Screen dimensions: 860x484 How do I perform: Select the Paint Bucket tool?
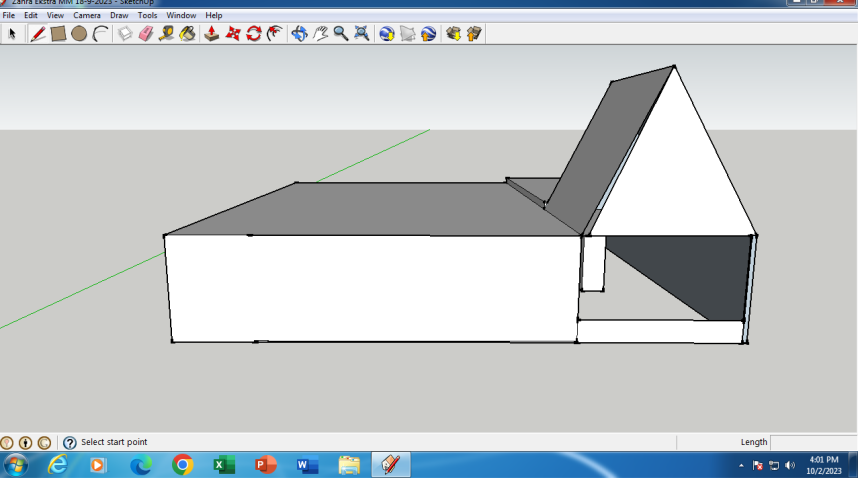tap(187, 34)
